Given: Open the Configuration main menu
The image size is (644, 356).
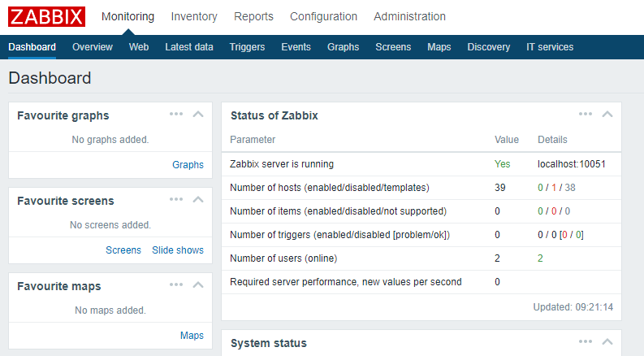Looking at the screenshot, I should (323, 16).
